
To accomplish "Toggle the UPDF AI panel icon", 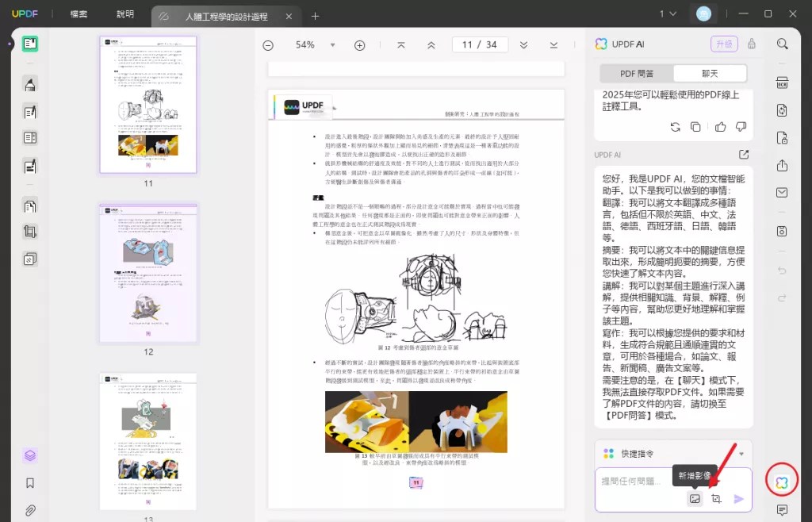I will pos(781,482).
